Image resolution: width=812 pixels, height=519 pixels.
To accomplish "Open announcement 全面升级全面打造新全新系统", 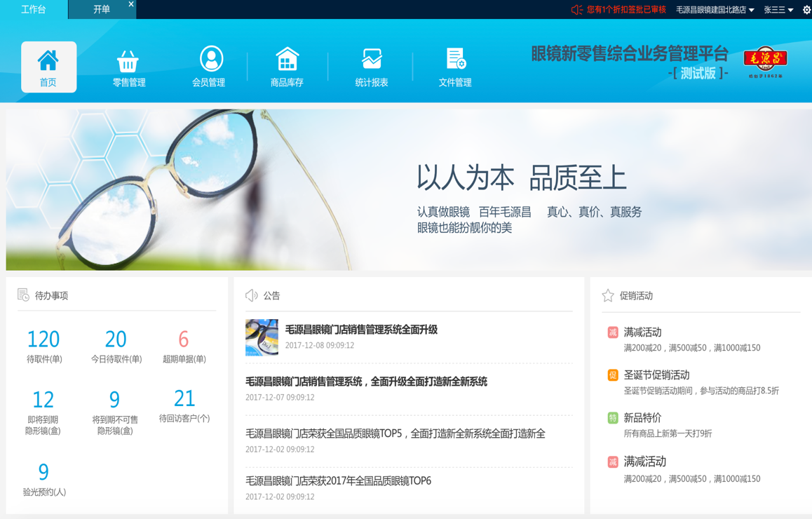I will [x=366, y=382].
